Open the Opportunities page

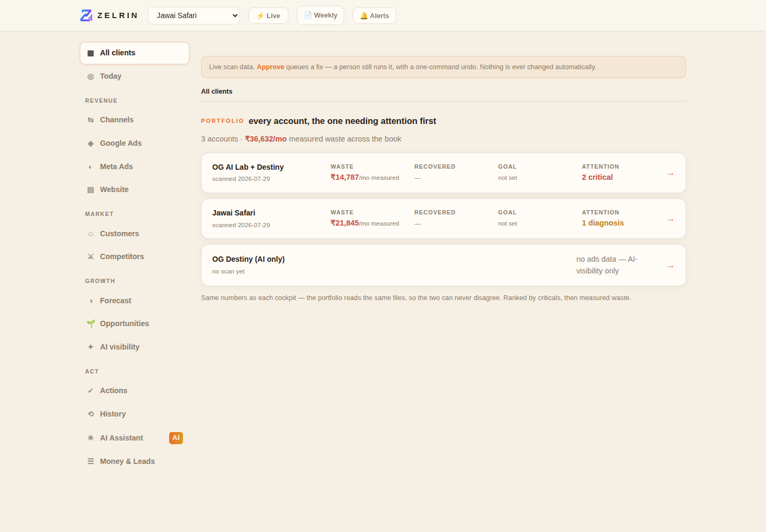pyautogui.click(x=135, y=323)
